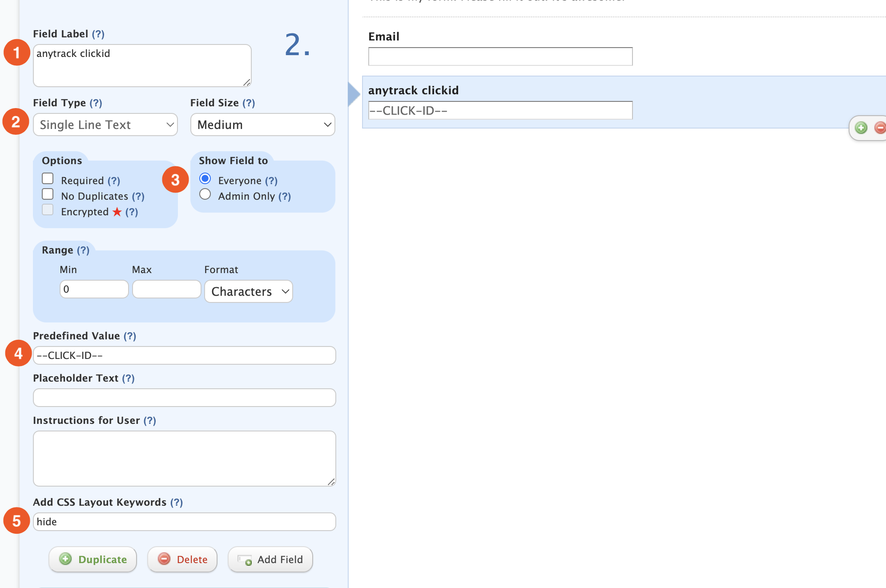886x588 pixels.
Task: Open the Range help (?) link
Action: pos(83,250)
